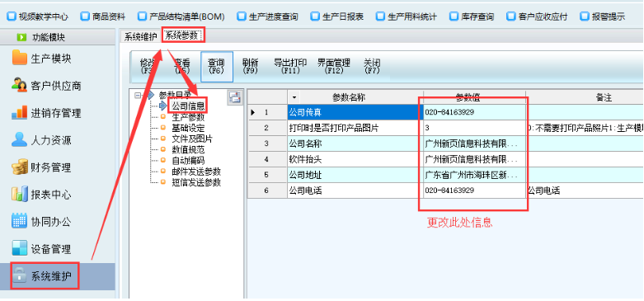Switch to the 系统维护 tab
Viewport: 644px width, 301px height.
141,36
